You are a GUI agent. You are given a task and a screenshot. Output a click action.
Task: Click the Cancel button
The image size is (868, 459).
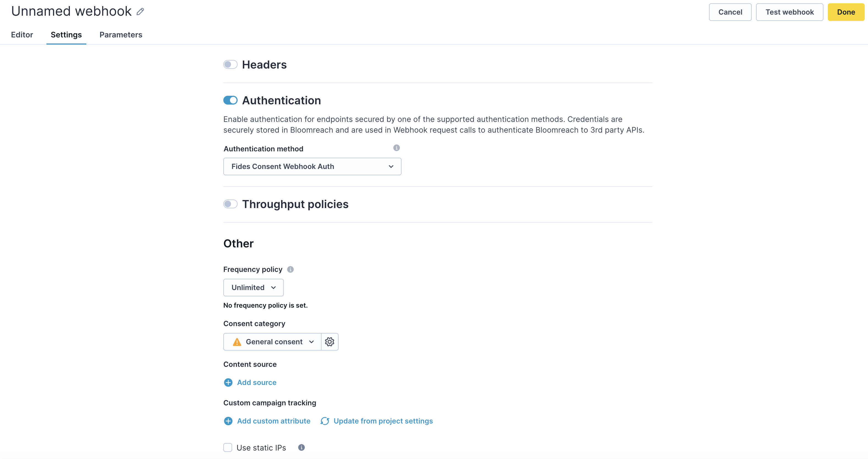coord(730,12)
